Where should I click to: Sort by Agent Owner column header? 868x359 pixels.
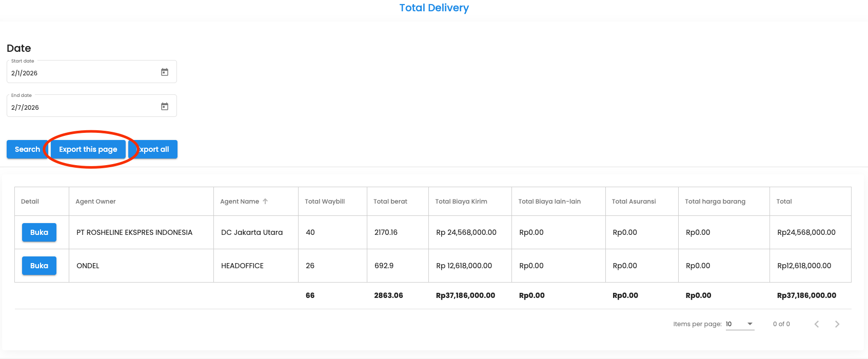click(x=95, y=202)
